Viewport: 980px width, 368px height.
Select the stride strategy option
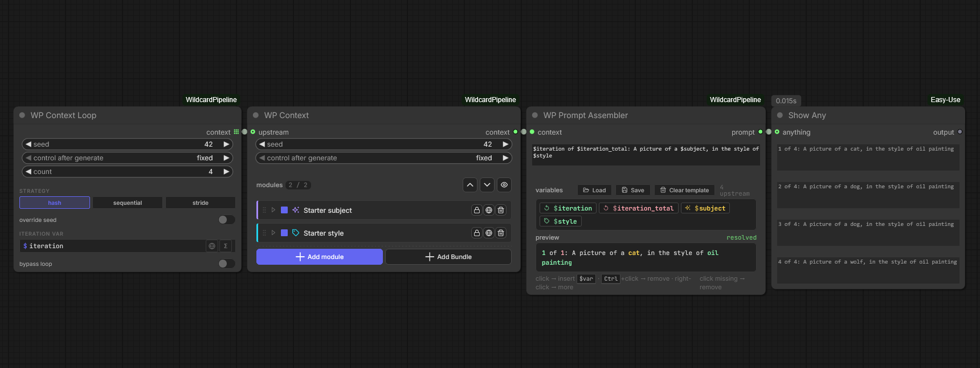tap(201, 203)
